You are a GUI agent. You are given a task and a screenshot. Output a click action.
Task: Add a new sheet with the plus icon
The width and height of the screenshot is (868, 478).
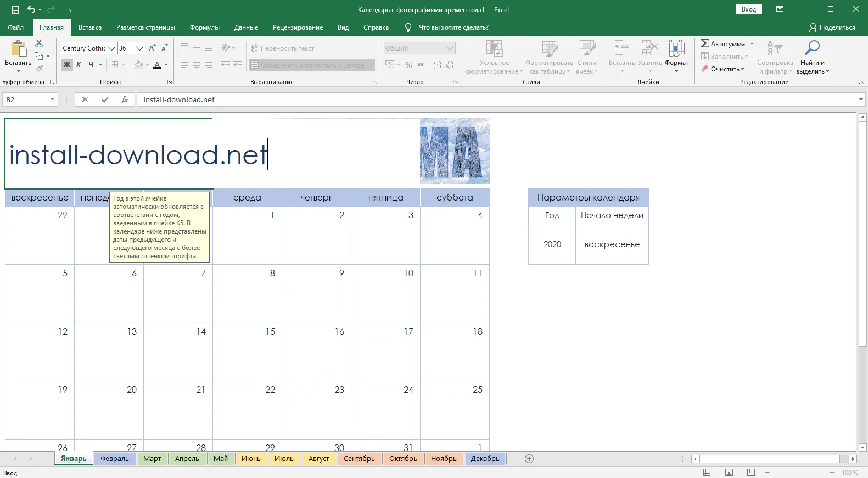click(529, 459)
